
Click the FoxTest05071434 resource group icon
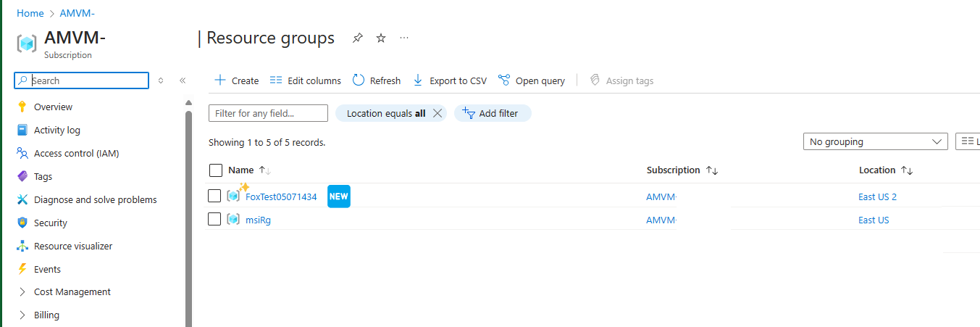tap(233, 196)
